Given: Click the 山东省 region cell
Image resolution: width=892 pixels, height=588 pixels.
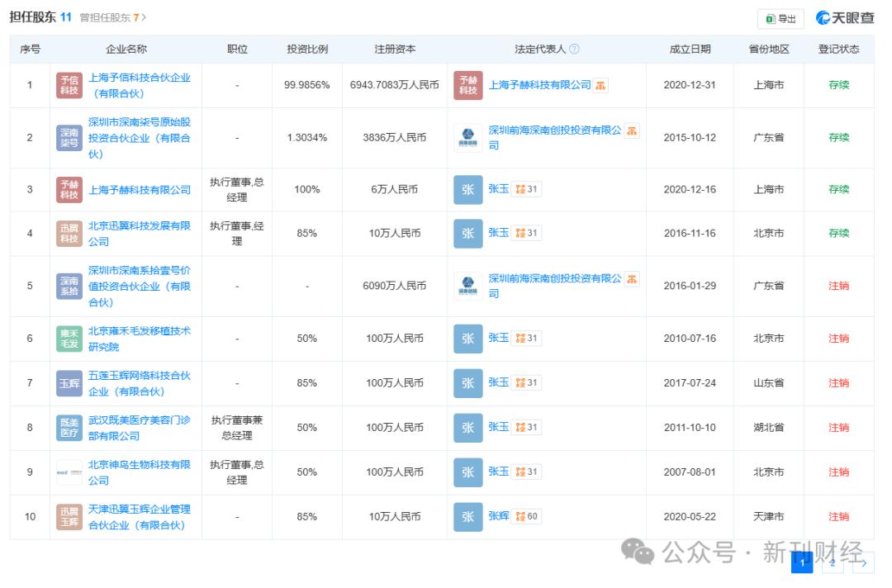Looking at the screenshot, I should [769, 383].
